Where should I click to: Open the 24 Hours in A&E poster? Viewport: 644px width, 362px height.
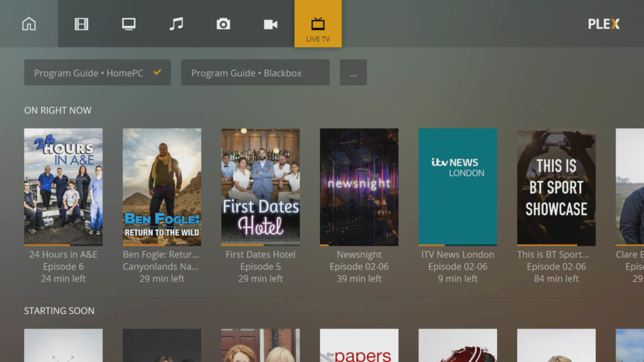63,186
